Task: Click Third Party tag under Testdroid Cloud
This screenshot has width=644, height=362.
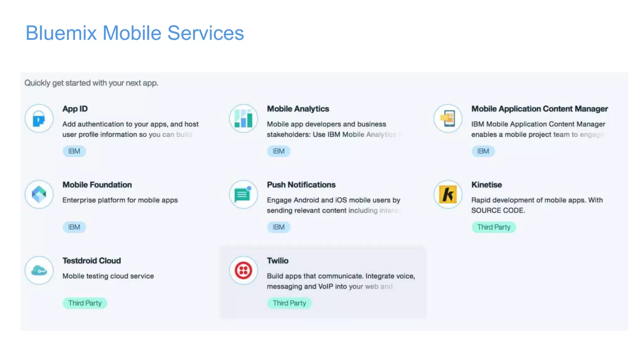Action: pyautogui.click(x=85, y=303)
